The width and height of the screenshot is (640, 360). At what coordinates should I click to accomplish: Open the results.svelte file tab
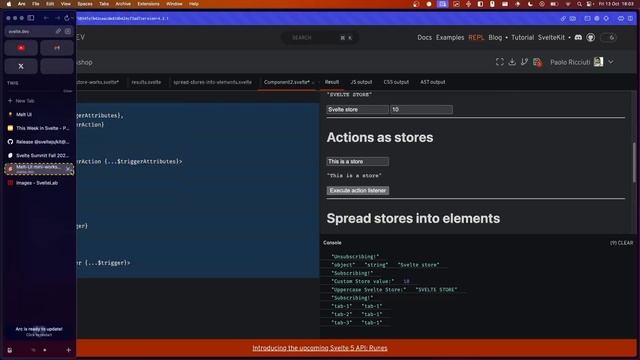pyautogui.click(x=146, y=82)
